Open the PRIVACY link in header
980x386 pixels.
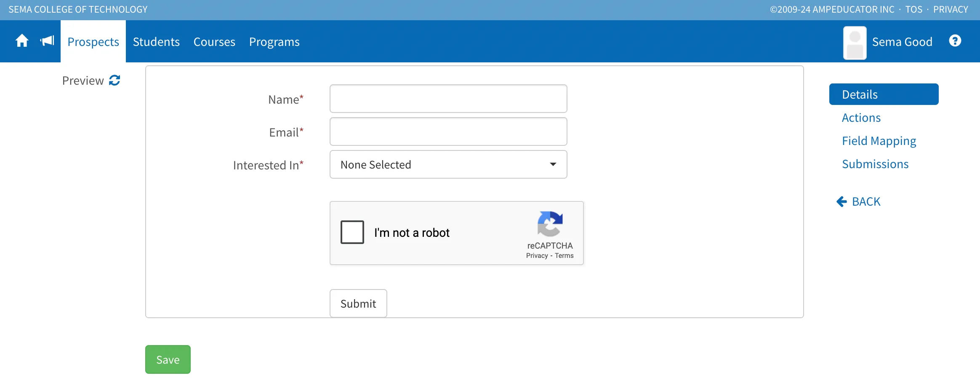pos(951,9)
